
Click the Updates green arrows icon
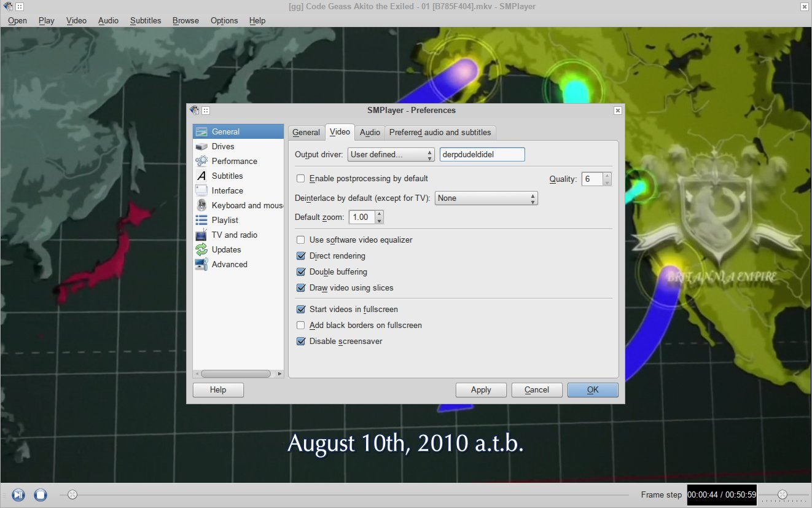point(201,249)
